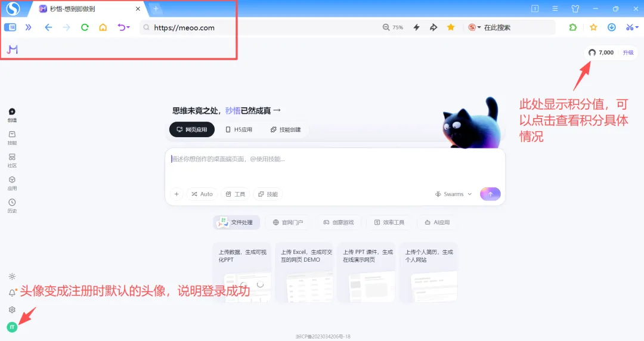Click the 升级 upgrade link
644x341 pixels.
(628, 52)
